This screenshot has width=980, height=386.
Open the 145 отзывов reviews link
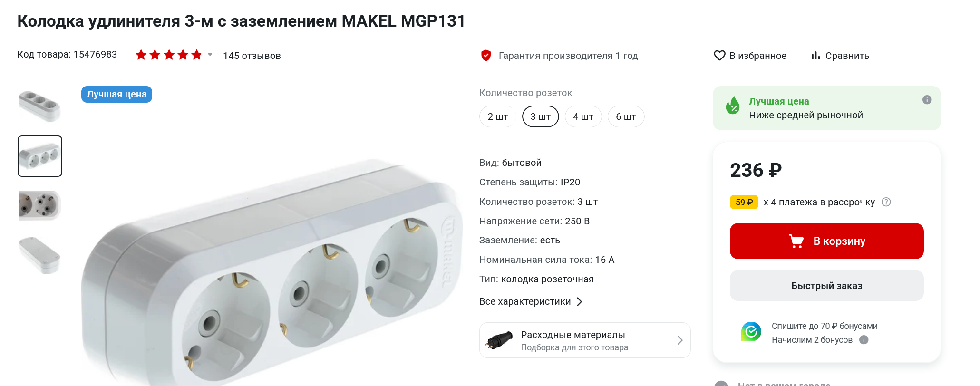point(252,56)
